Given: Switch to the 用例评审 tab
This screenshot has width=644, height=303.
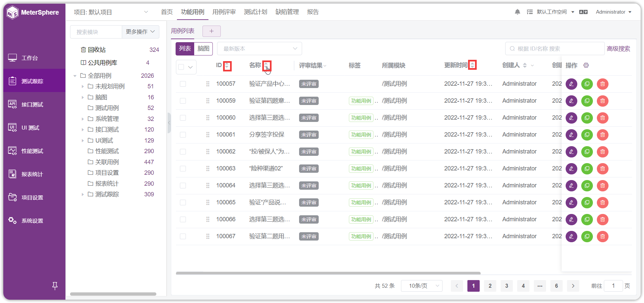Looking at the screenshot, I should pyautogui.click(x=224, y=12).
